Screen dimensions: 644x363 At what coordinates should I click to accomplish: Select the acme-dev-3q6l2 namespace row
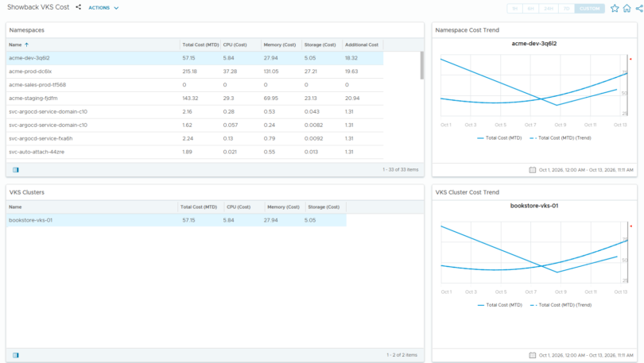click(x=195, y=58)
